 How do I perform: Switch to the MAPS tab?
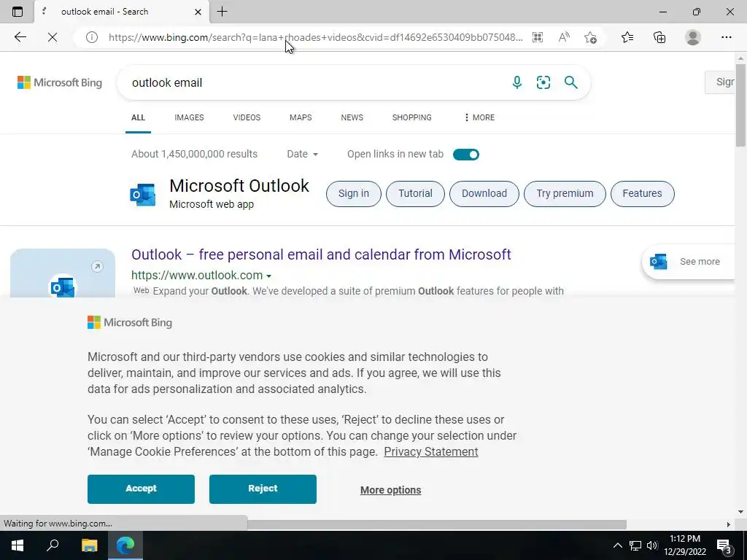301,117
